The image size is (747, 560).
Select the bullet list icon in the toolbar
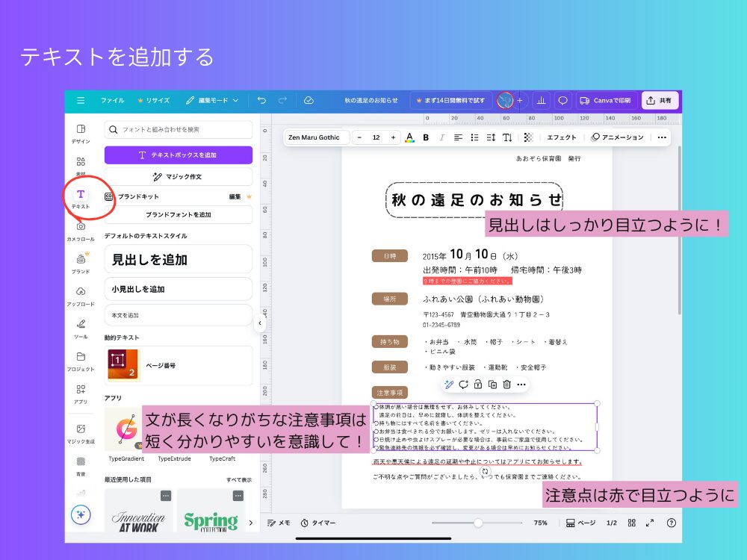click(x=474, y=137)
